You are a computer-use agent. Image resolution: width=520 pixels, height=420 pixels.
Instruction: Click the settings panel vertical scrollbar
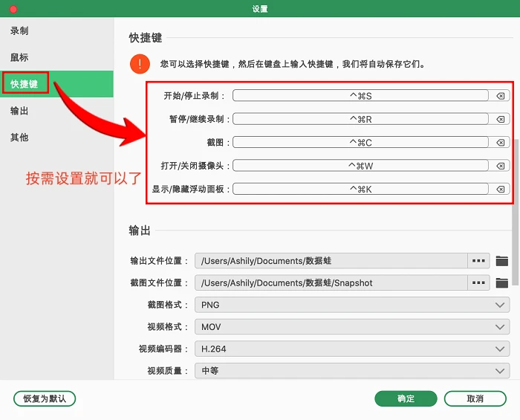click(x=515, y=212)
